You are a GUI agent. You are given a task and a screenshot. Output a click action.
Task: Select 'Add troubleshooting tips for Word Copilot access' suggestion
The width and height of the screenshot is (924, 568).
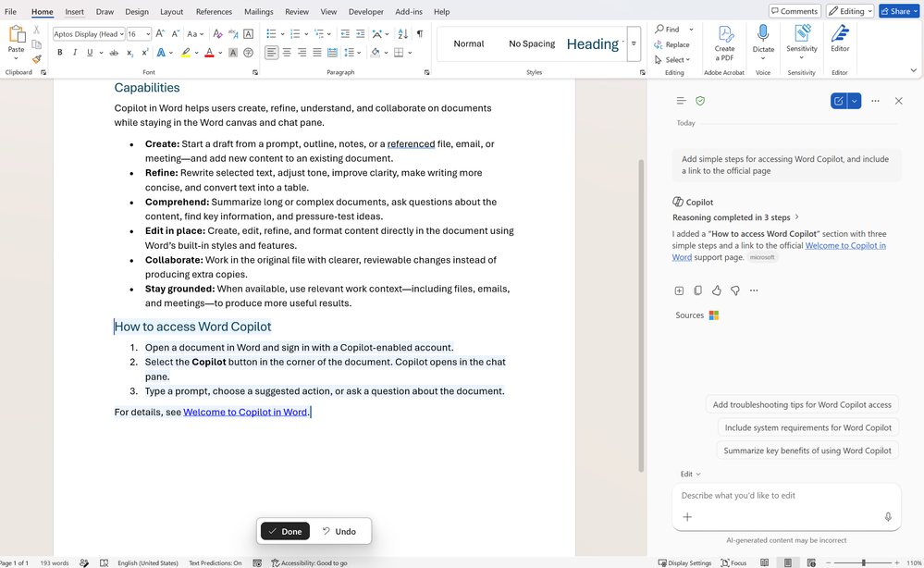801,405
